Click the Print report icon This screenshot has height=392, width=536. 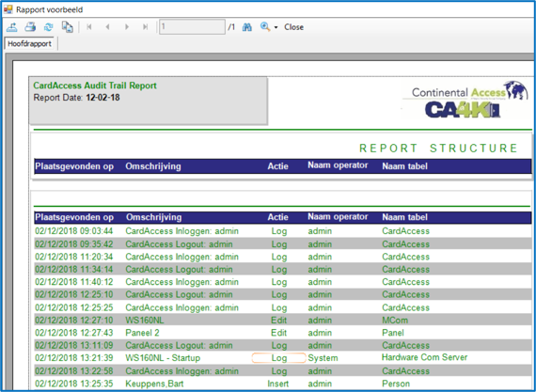[x=30, y=26]
